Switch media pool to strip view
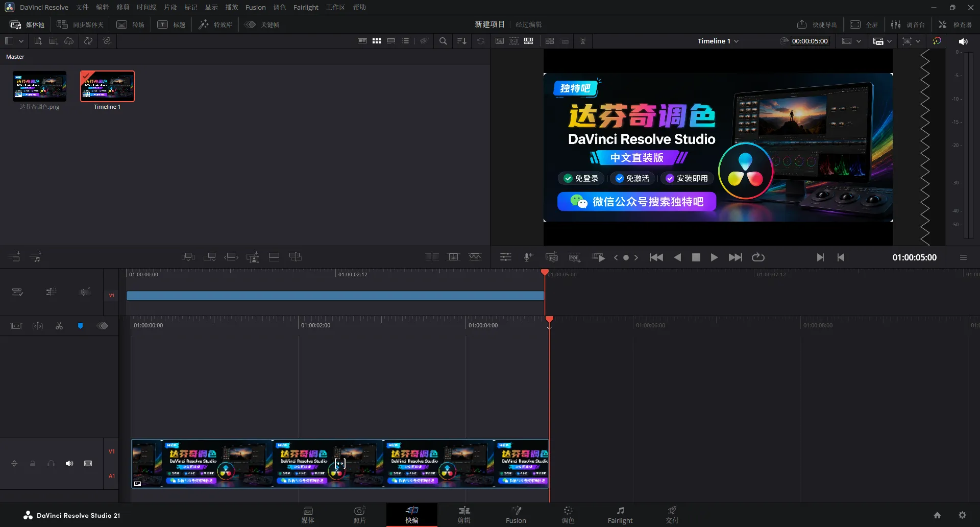This screenshot has height=527, width=980. pos(391,41)
